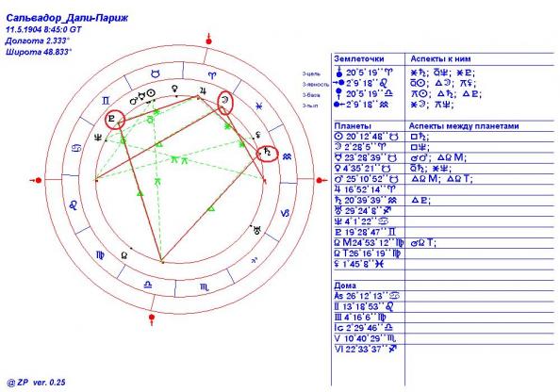Click the Chiron row 1°45'8'' Pisces
The width and height of the screenshot is (560, 392).
(x=359, y=265)
